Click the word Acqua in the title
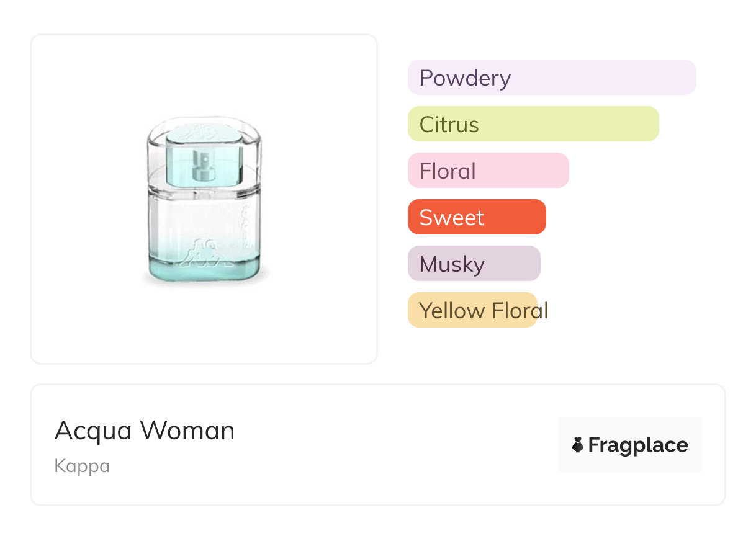 point(92,431)
